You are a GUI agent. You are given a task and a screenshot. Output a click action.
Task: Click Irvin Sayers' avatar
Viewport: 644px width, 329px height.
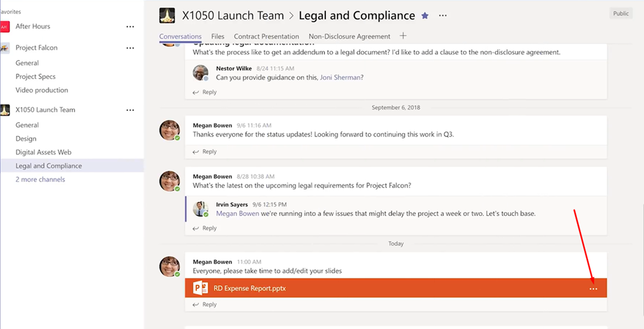(x=200, y=208)
